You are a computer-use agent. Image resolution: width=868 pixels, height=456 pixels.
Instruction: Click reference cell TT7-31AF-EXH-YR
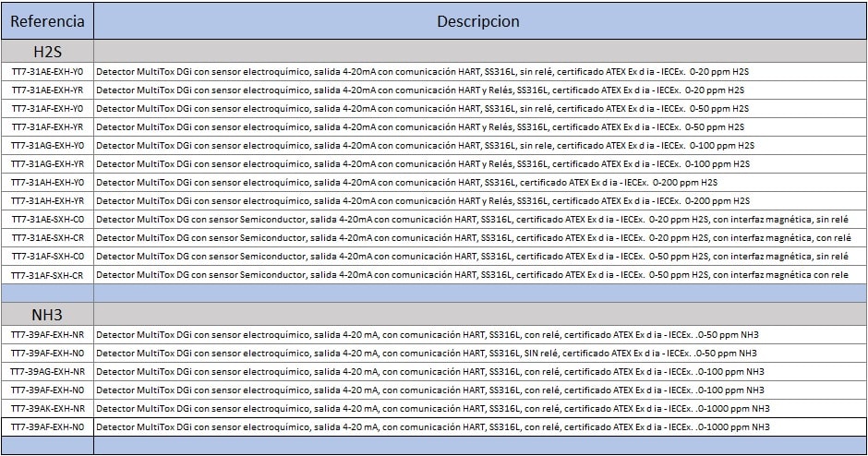coord(47,126)
